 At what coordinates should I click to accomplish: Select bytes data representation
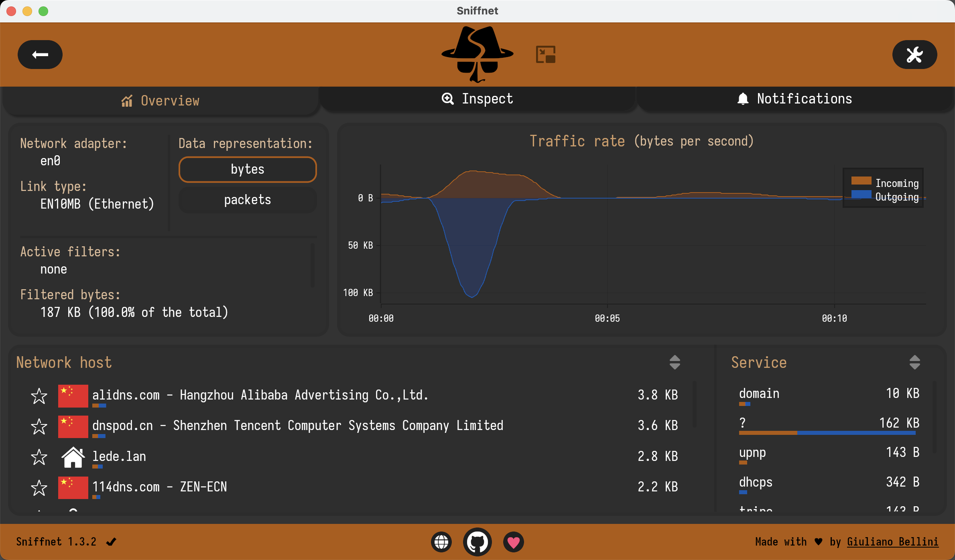(248, 169)
